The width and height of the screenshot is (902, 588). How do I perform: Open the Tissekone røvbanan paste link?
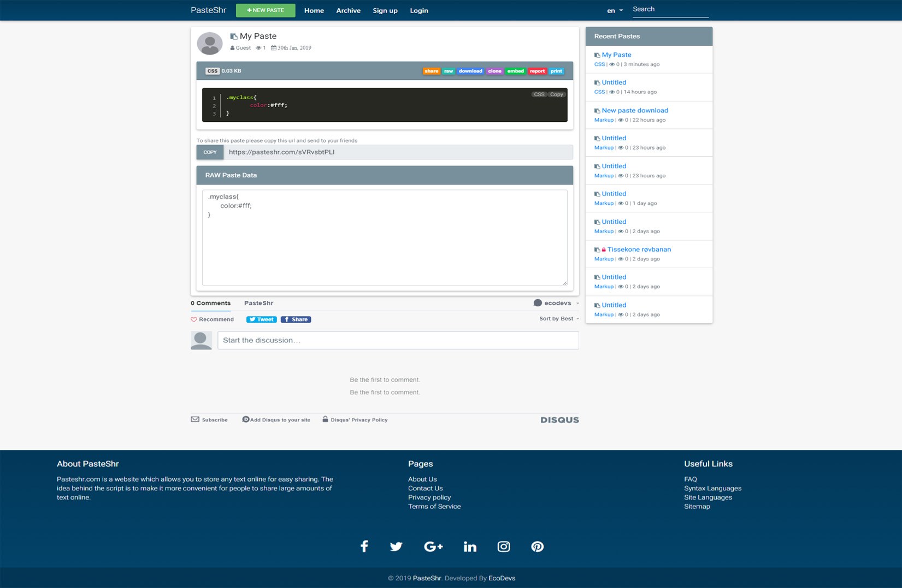click(639, 250)
